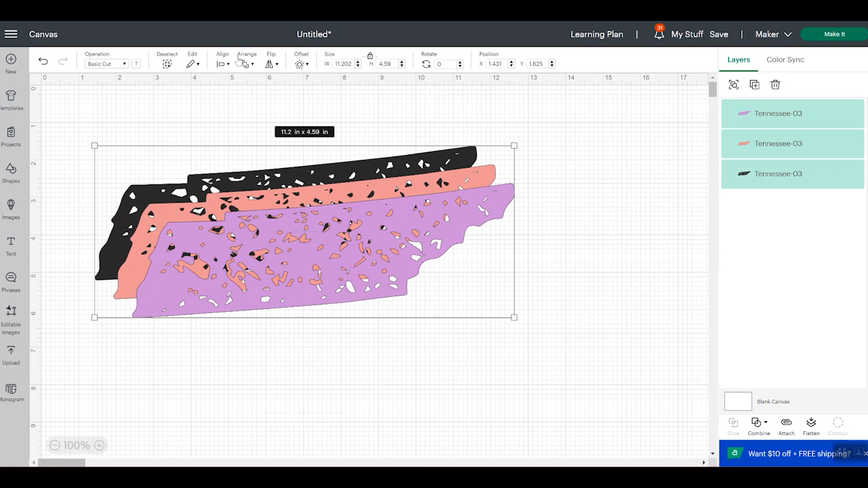Click the Save button
868x488 pixels.
click(x=719, y=34)
